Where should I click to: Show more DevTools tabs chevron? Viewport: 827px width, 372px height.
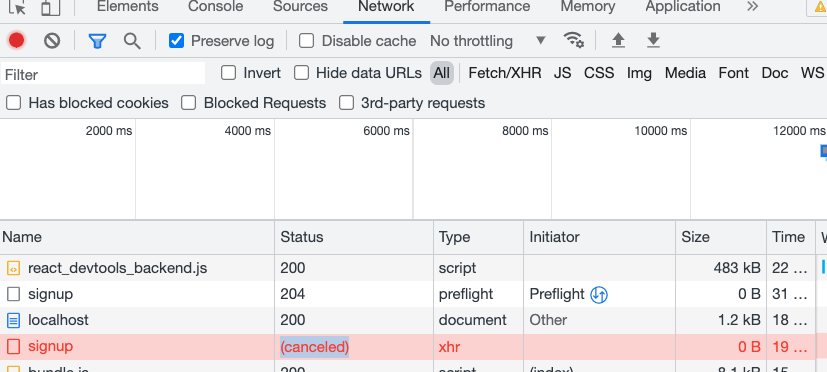click(x=753, y=6)
